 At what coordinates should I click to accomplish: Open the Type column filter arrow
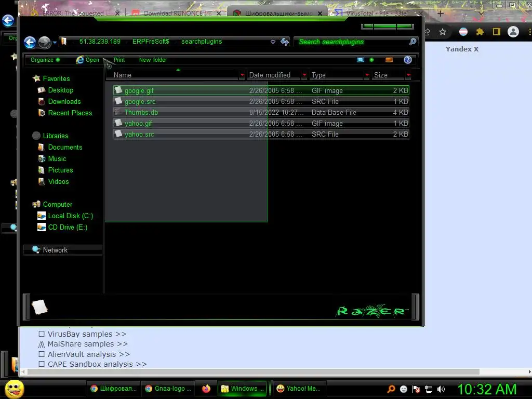[367, 75]
